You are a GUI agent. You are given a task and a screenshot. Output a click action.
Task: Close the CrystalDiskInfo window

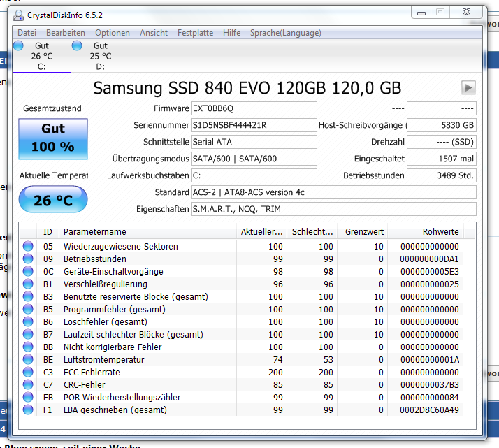[466, 12]
